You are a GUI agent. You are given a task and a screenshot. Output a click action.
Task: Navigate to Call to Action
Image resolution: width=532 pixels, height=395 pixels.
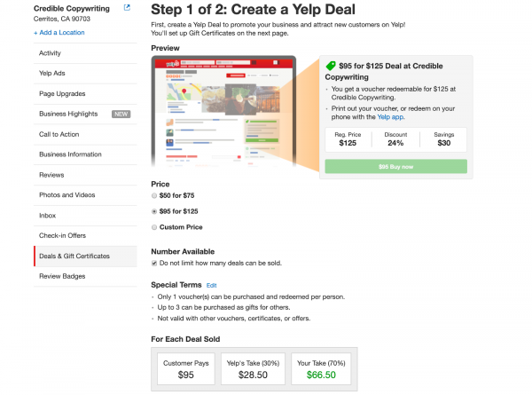click(x=85, y=134)
